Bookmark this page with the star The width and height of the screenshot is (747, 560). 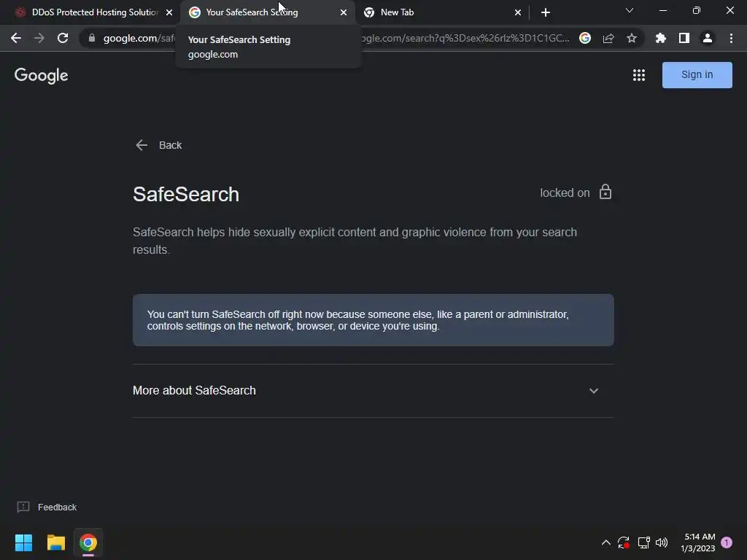coord(632,38)
